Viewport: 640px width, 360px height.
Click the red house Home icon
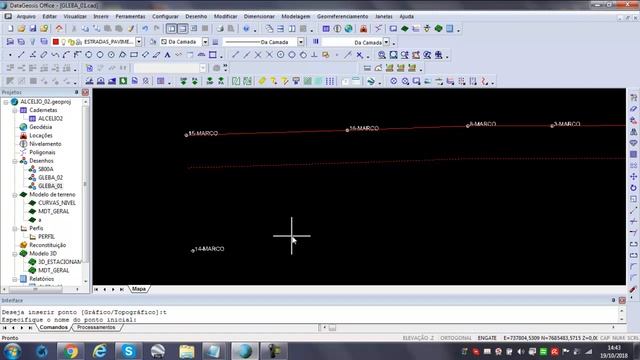click(59, 29)
